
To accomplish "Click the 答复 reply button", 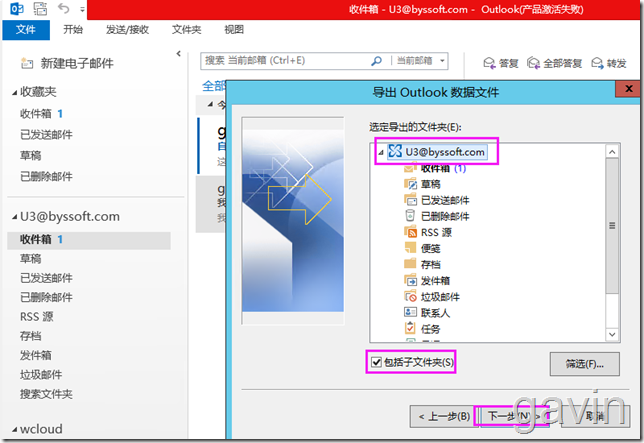I will coord(500,63).
